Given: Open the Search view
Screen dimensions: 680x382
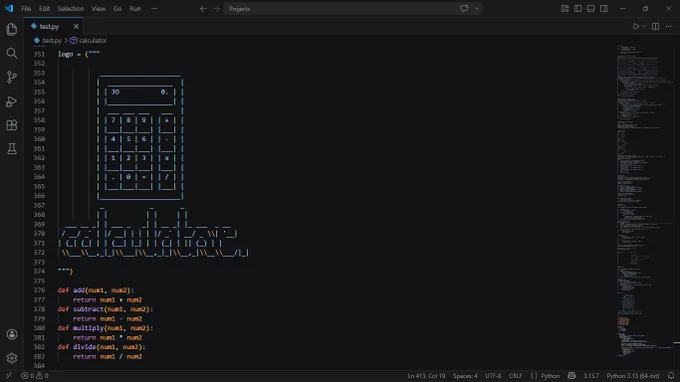Looking at the screenshot, I should [x=12, y=53].
